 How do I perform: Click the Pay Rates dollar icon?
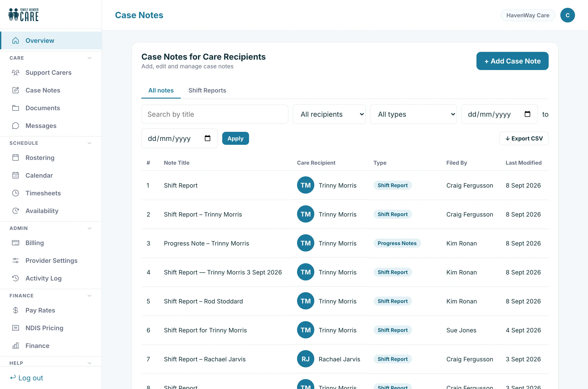click(16, 310)
